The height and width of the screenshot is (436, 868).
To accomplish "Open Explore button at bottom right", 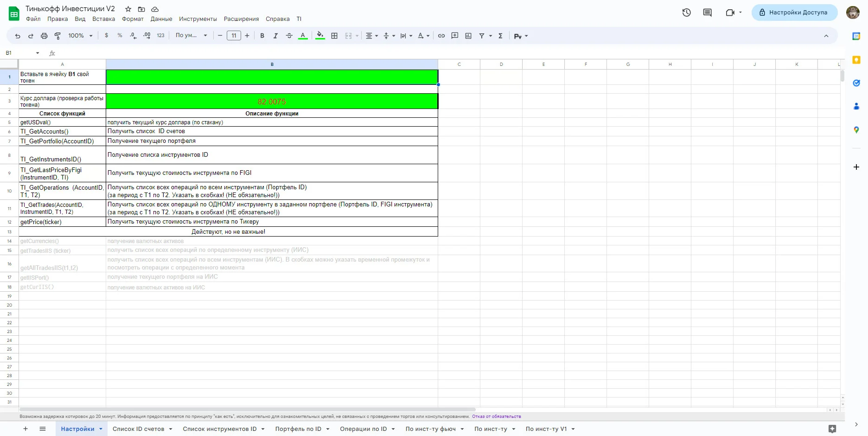I will tap(832, 429).
